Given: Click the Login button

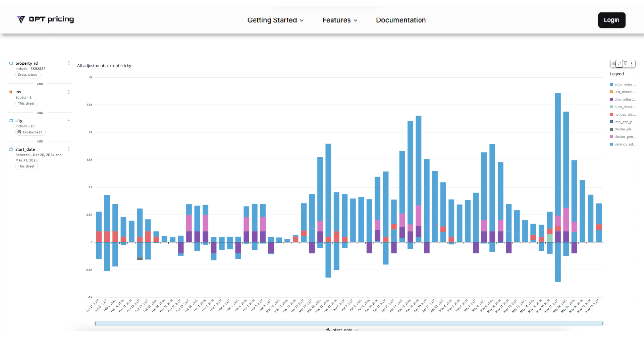Looking at the screenshot, I should pos(611,20).
